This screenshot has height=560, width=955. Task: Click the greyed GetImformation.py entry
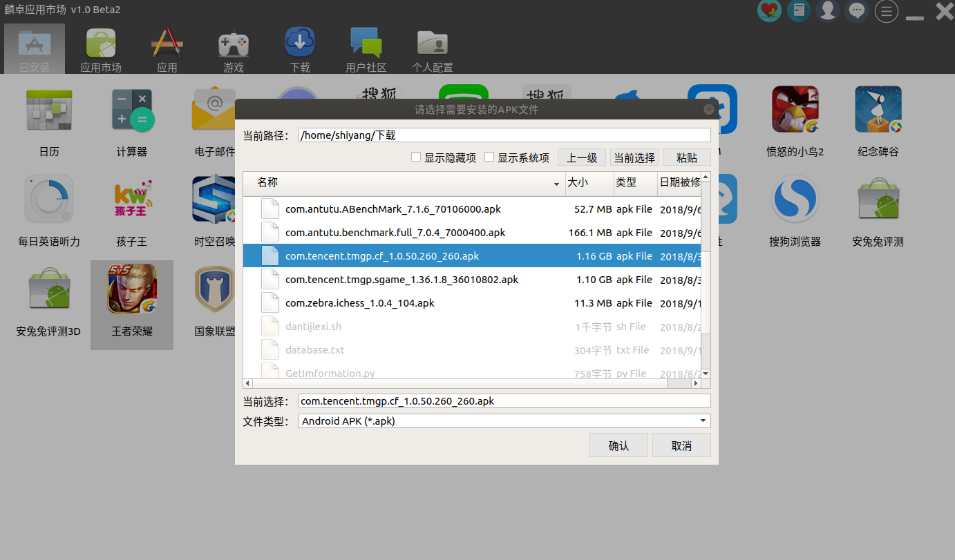(x=473, y=371)
